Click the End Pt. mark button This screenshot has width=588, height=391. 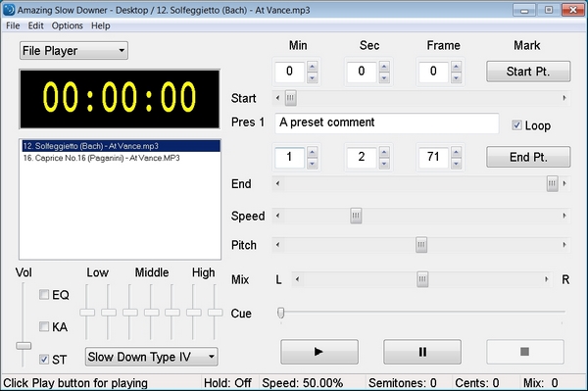click(x=528, y=157)
